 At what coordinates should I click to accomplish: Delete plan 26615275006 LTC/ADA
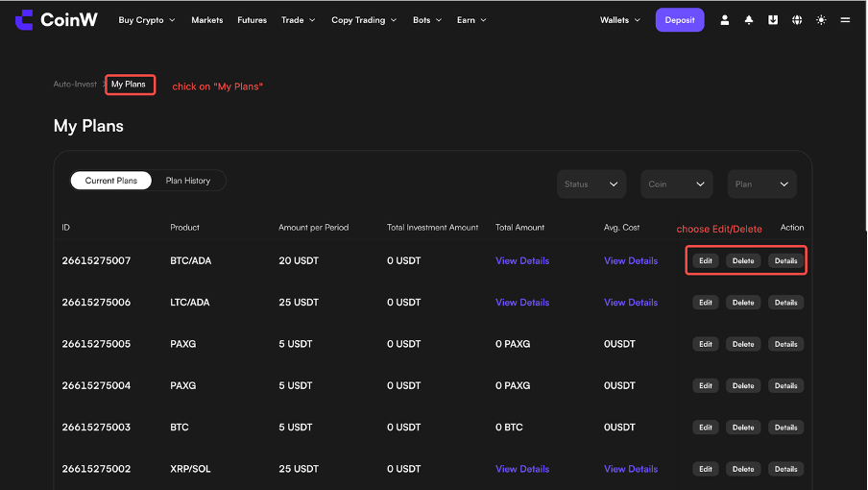click(x=743, y=303)
